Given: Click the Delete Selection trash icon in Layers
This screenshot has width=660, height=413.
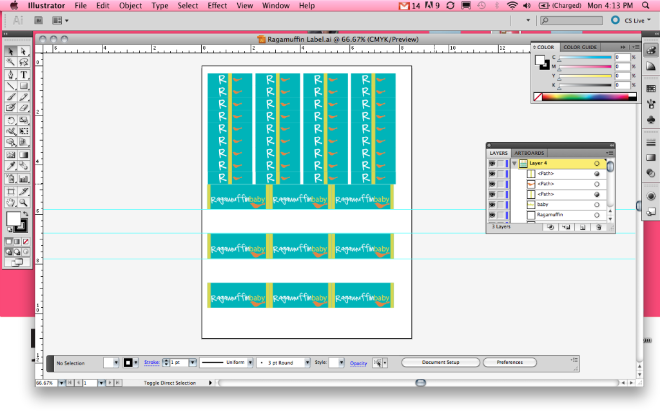Looking at the screenshot, I should pyautogui.click(x=599, y=227).
